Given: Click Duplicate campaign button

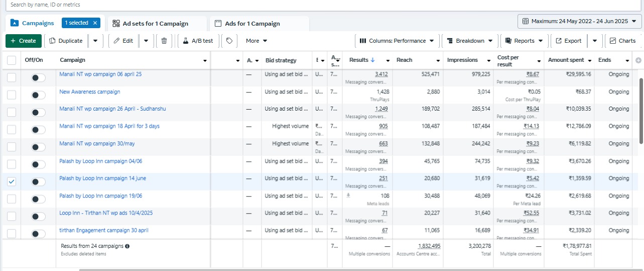Looking at the screenshot, I should [66, 41].
